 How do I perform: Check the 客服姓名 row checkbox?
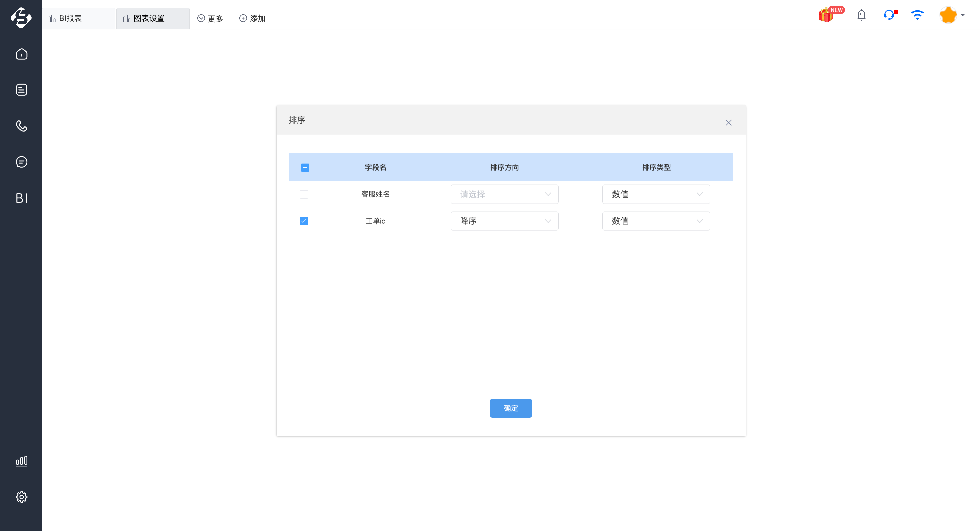[x=304, y=194]
